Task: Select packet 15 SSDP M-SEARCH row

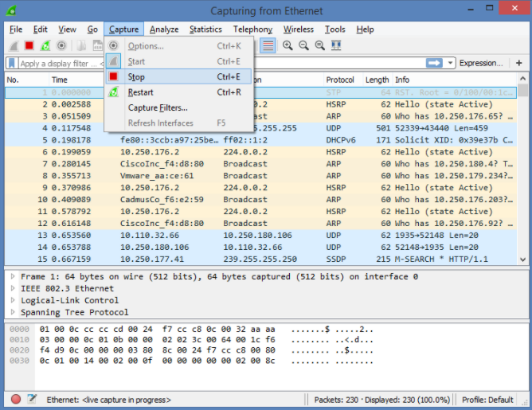Action: 260,259
